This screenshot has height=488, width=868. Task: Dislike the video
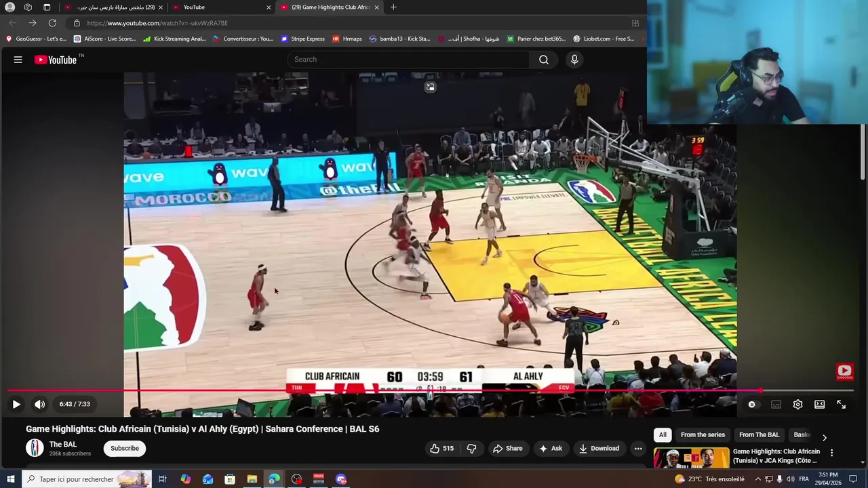(x=471, y=448)
